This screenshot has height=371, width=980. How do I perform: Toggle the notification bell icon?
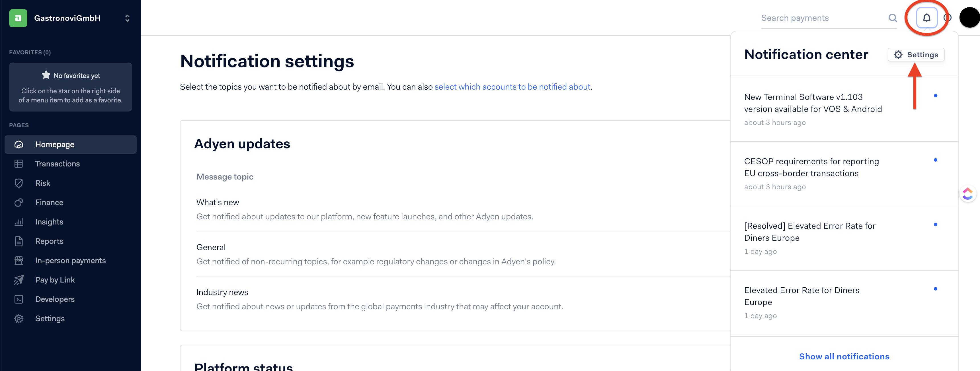[927, 18]
